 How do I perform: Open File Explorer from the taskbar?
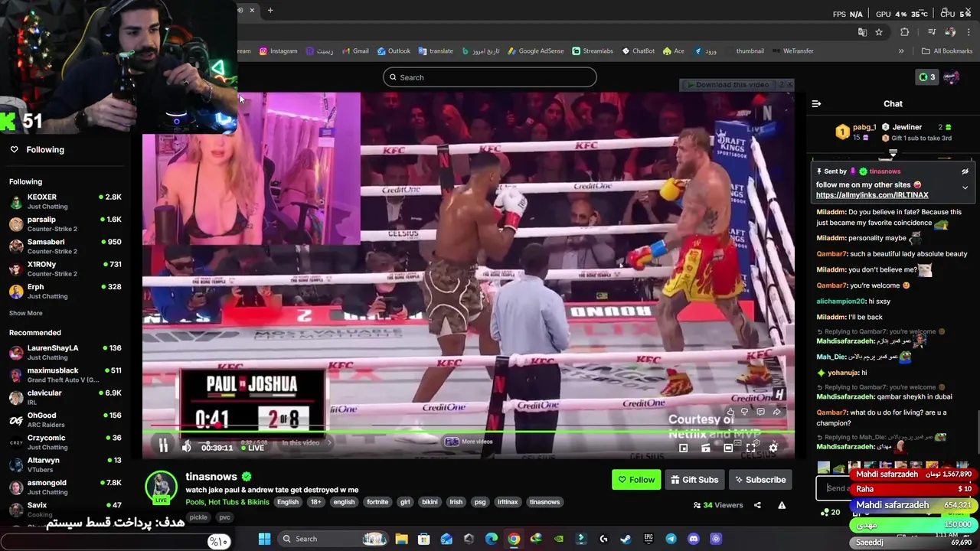click(x=402, y=539)
